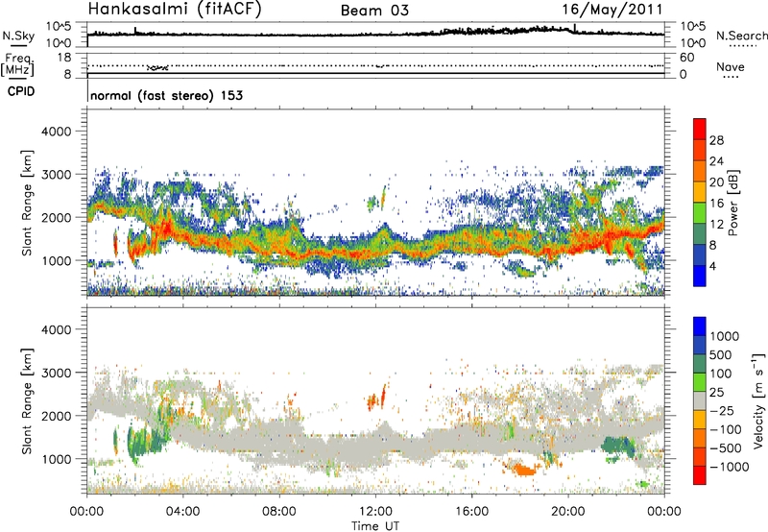The width and height of the screenshot is (768, 532).
Task: Pick the light green 12–16 dB power segment
Action: (x=700, y=213)
